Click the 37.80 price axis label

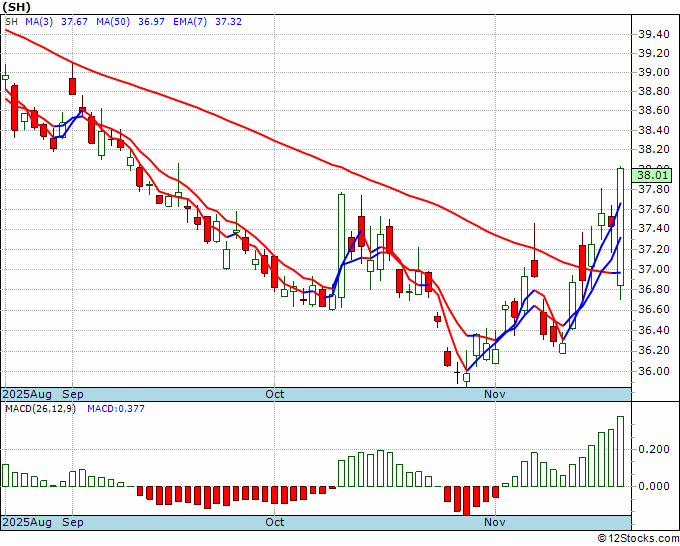click(x=654, y=190)
